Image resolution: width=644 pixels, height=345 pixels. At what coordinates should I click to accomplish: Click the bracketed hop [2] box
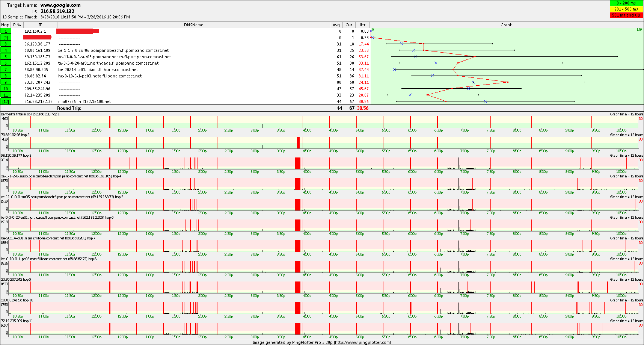click(x=6, y=38)
